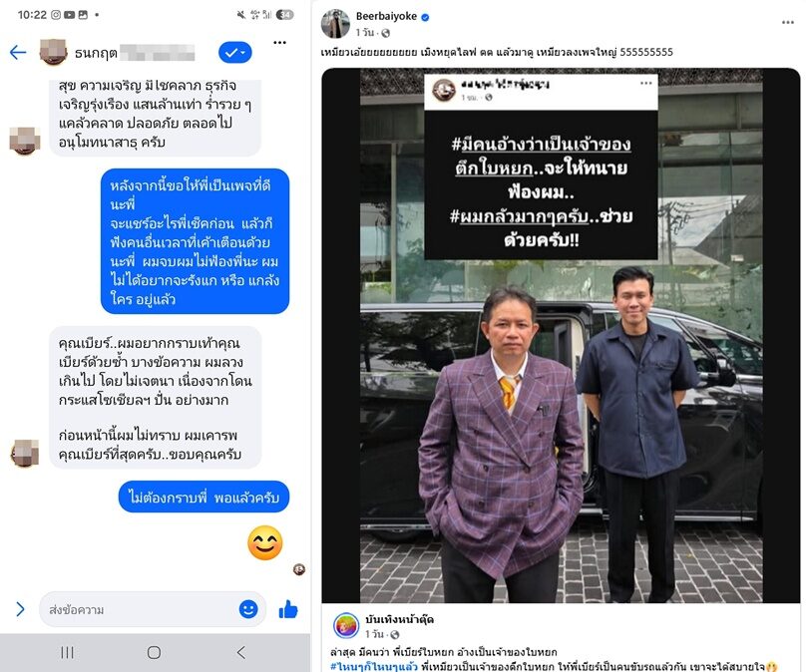The image size is (806, 672).
Task: Open the chat three-dot options menu
Action: point(279,43)
